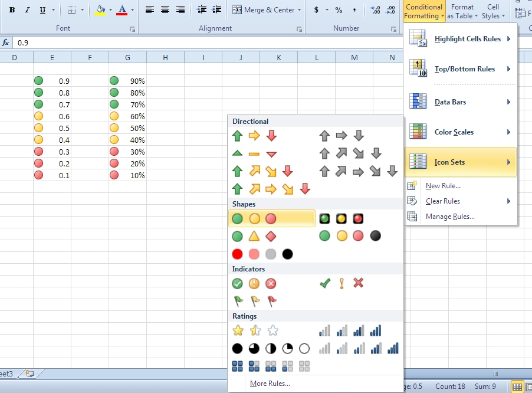Align text right
Screen dimensions: 532x393
click(180, 10)
